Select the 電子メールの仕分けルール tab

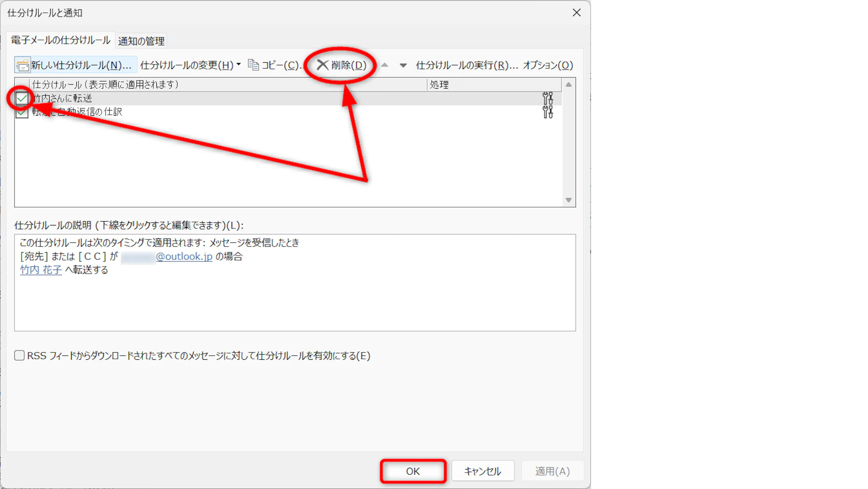60,40
